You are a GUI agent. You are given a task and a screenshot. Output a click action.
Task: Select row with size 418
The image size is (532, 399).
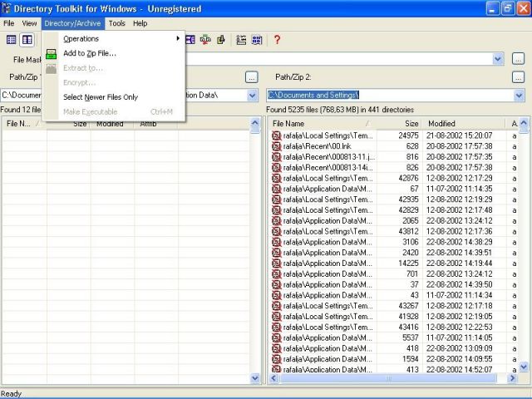point(393,348)
